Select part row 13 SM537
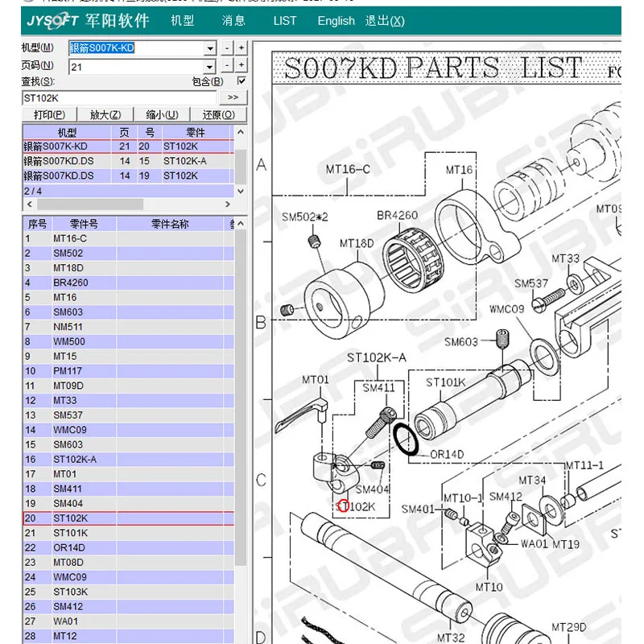Viewport: 644px width, 644px height. tap(128, 415)
